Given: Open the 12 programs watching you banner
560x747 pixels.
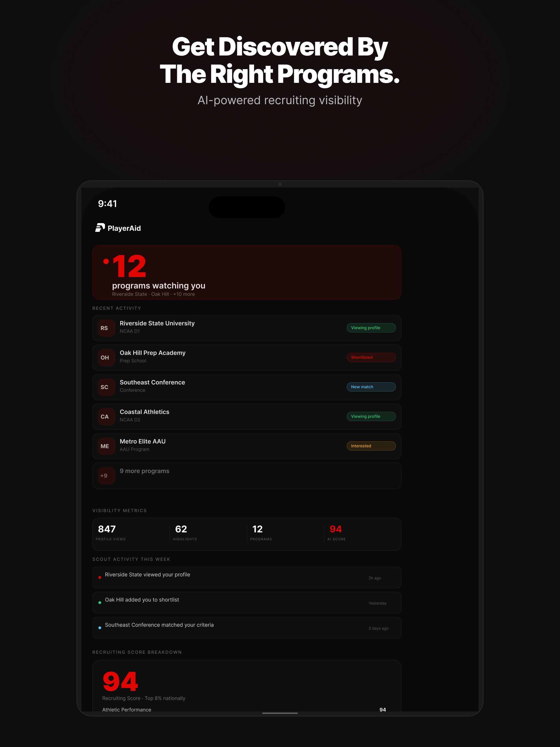Looking at the screenshot, I should click(x=247, y=273).
